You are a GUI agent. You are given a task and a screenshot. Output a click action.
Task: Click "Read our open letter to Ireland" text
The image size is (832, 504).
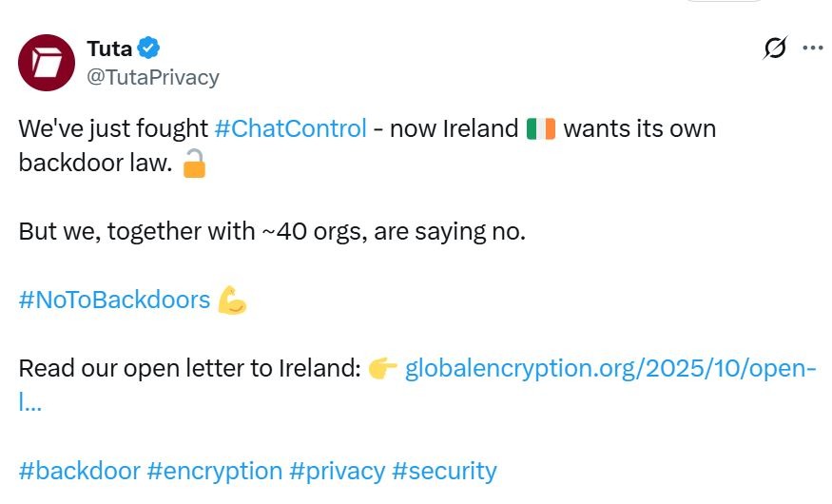click(188, 369)
